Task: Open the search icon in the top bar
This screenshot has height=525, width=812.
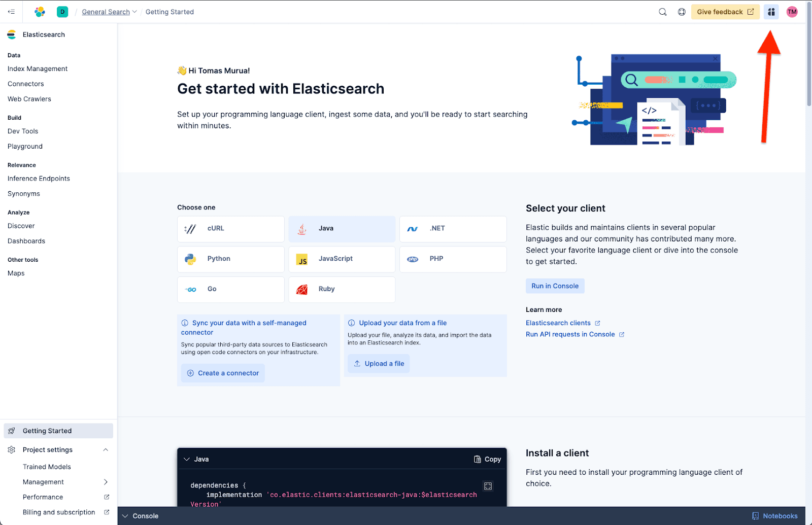Action: click(663, 11)
